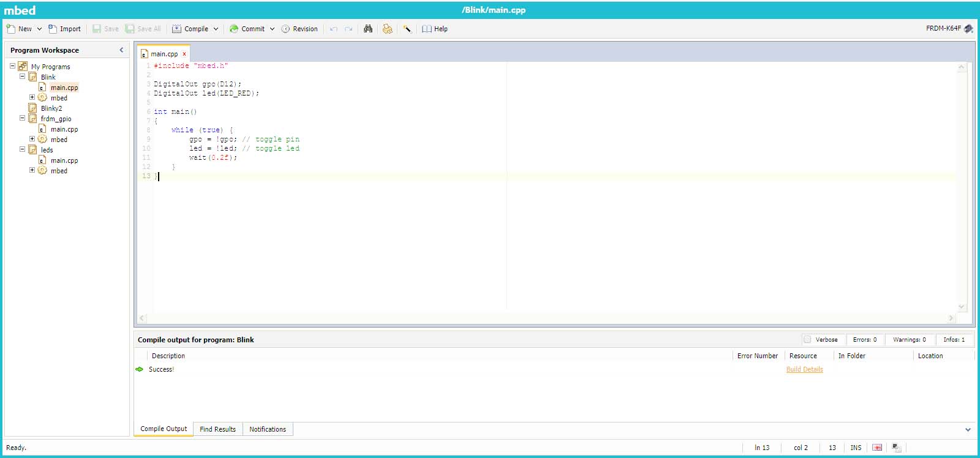
Task: Click the Print icon in toolbar
Action: [x=387, y=29]
